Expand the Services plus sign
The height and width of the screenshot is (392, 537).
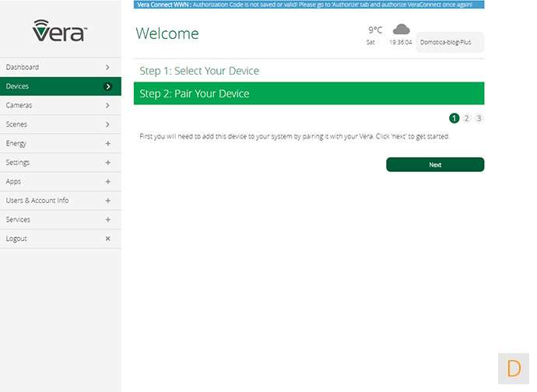(107, 220)
